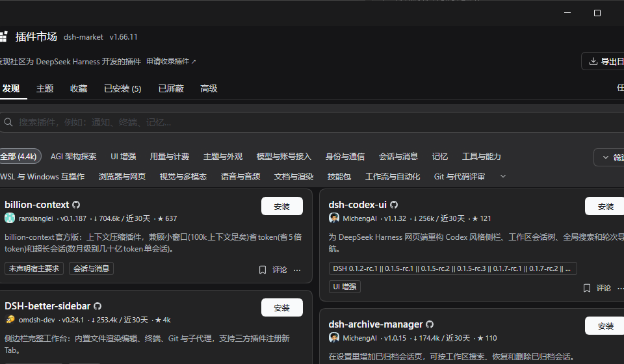The height and width of the screenshot is (364, 624).
Task: Install the dsh-archive-manager plugin
Action: coord(604,326)
